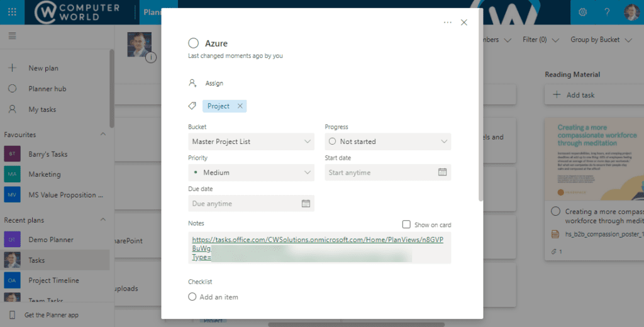This screenshot has height=327, width=644.
Task: Click the plan info icon on the plan picture
Action: [151, 57]
